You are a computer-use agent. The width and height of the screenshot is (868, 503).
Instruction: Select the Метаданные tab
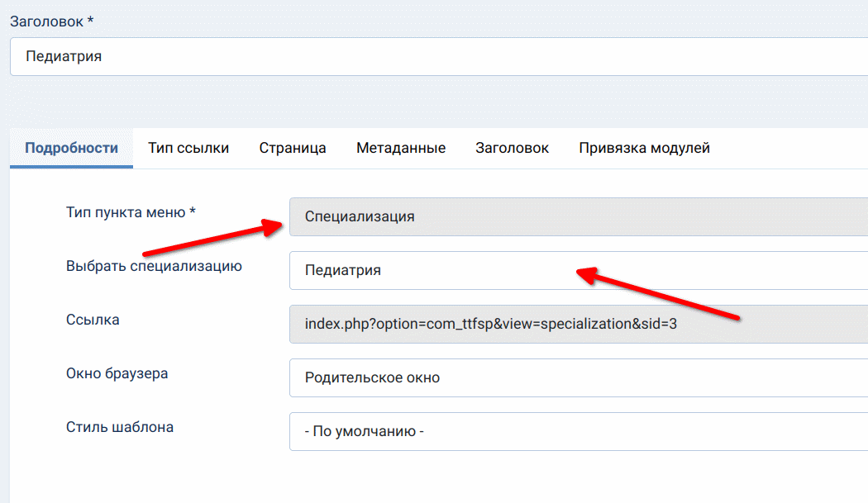click(401, 149)
